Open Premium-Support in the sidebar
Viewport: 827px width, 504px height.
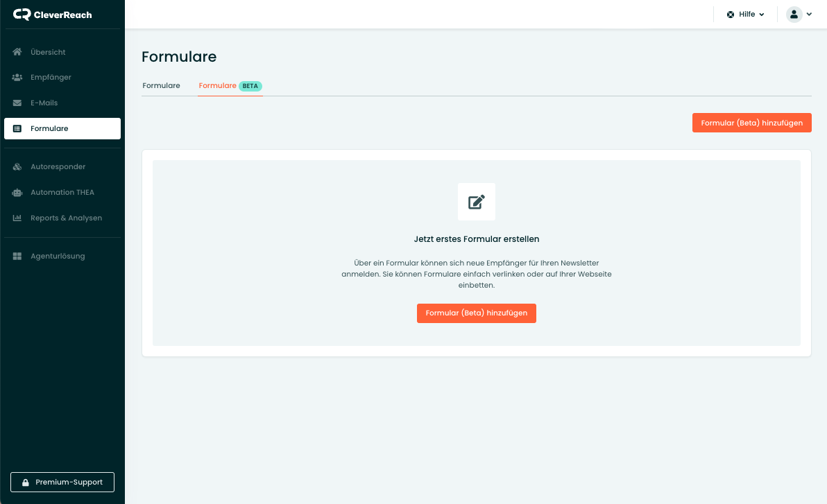[62, 482]
